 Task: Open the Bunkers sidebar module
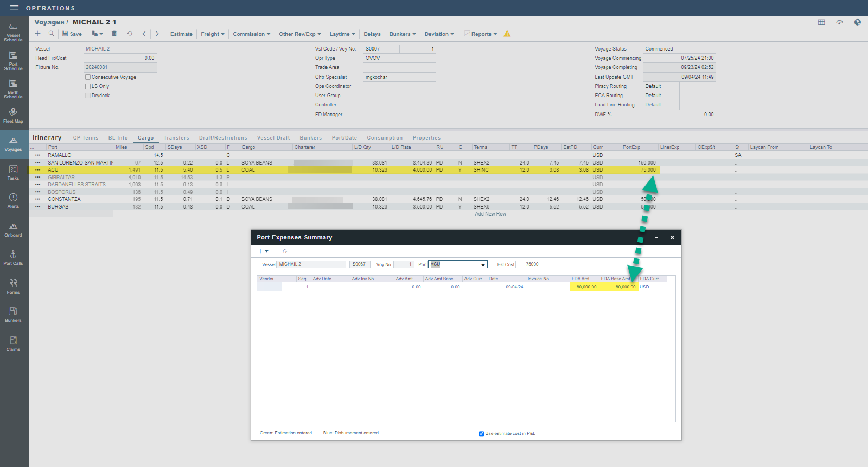pyautogui.click(x=13, y=314)
